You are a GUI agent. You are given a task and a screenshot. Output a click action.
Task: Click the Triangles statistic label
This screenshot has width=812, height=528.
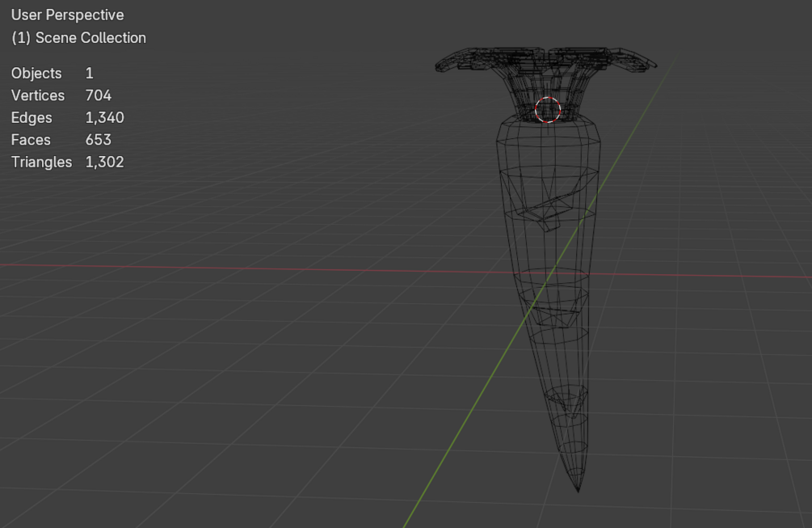pyautogui.click(x=41, y=163)
